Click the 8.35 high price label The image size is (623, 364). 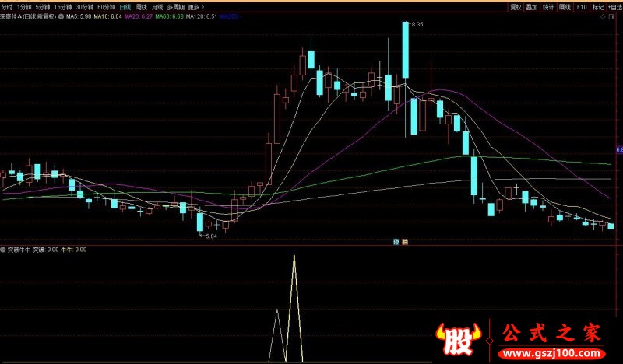point(417,24)
